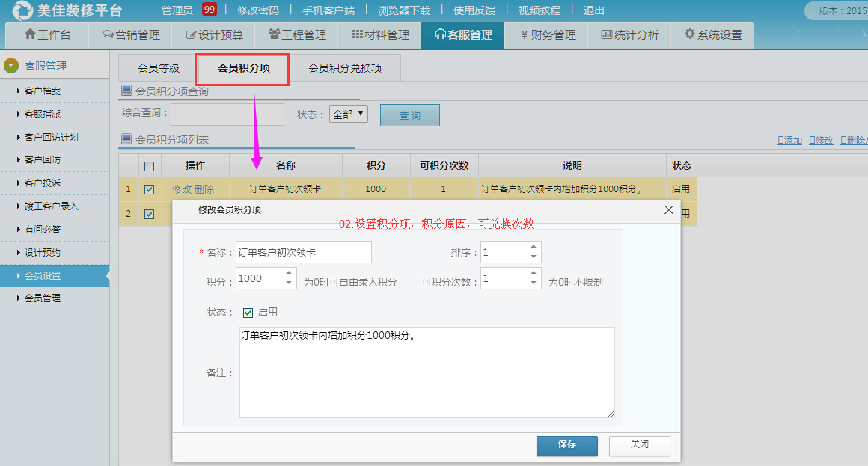The image size is (868, 466).
Task: Open 营销管理 chat icon tab
Action: [x=131, y=35]
